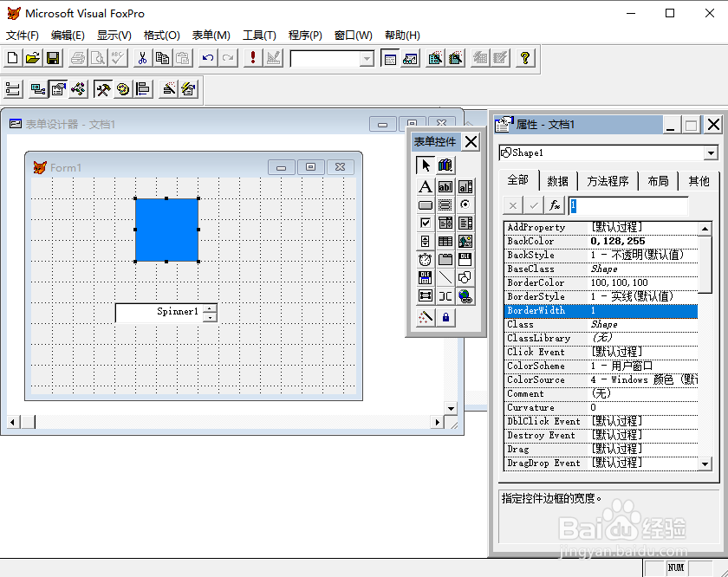The image size is (728, 577).
Task: Click the property value input field
Action: pos(628,205)
